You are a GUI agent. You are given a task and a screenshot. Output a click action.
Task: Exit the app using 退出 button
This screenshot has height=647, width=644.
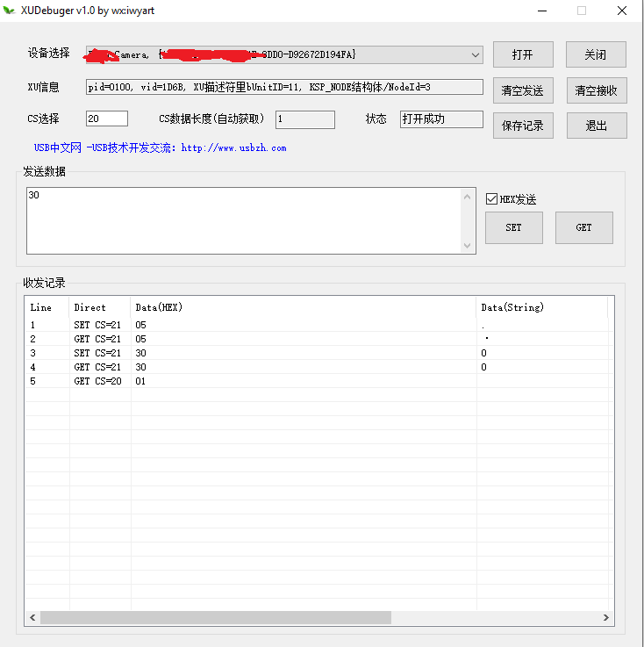596,126
